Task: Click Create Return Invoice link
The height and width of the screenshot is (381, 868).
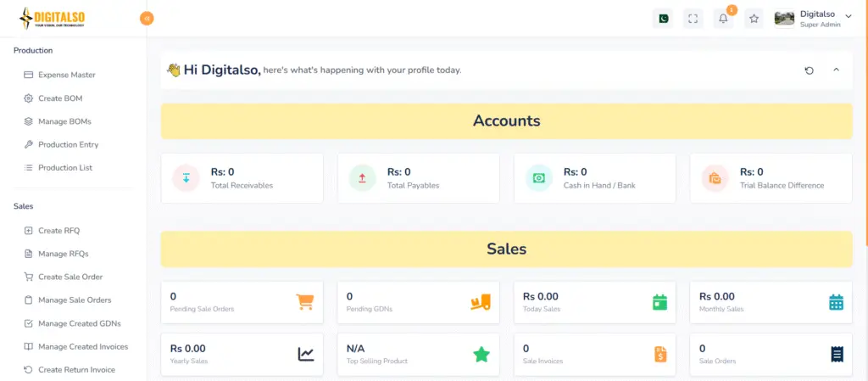Action: coord(76,370)
